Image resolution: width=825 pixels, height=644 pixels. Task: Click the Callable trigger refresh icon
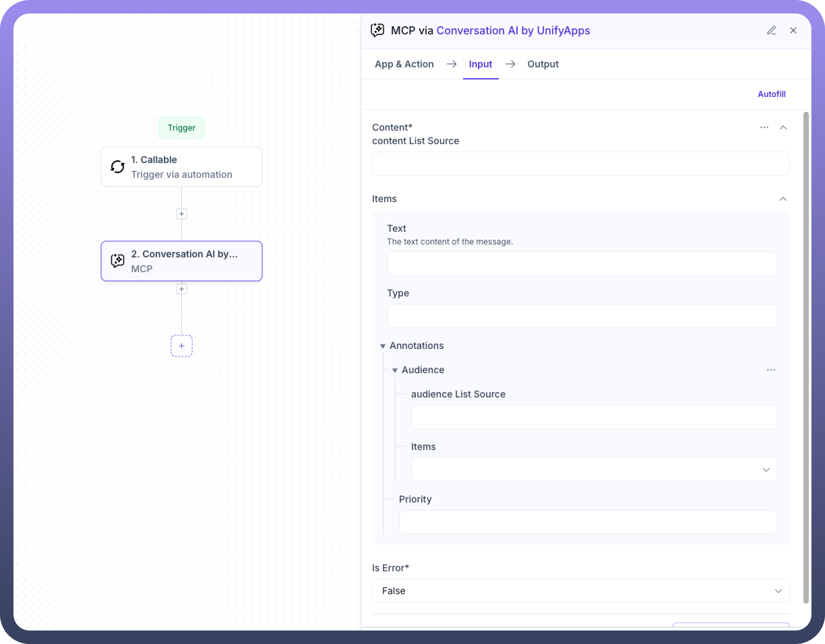coord(118,167)
